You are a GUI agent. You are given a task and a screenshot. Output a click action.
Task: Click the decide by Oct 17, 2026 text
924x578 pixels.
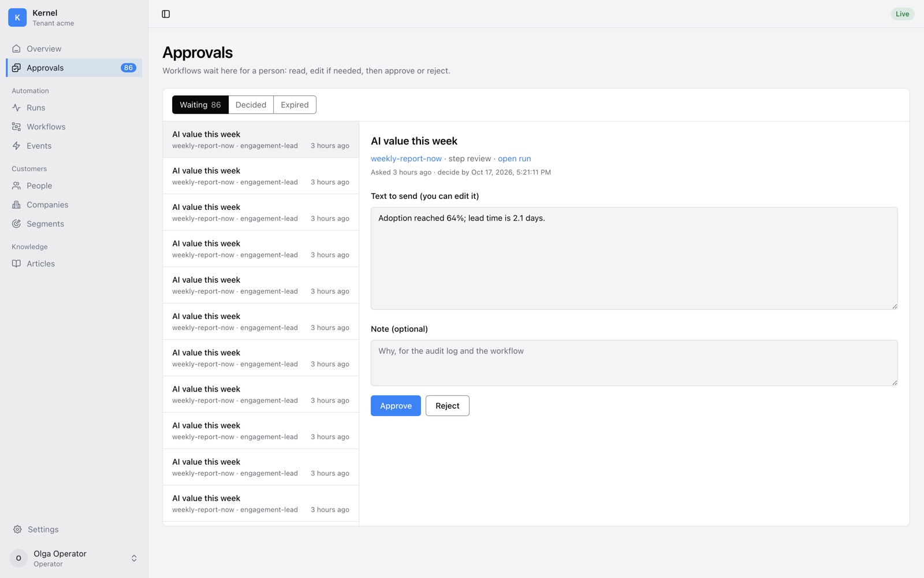pos(494,172)
